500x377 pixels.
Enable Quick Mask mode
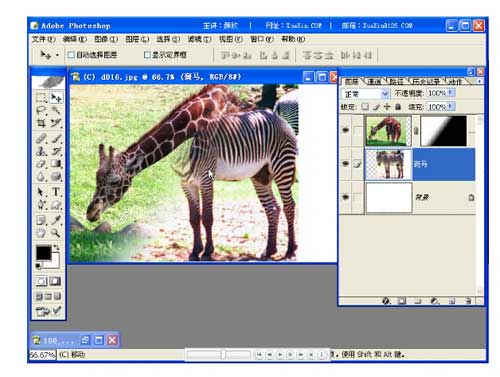pyautogui.click(x=56, y=281)
